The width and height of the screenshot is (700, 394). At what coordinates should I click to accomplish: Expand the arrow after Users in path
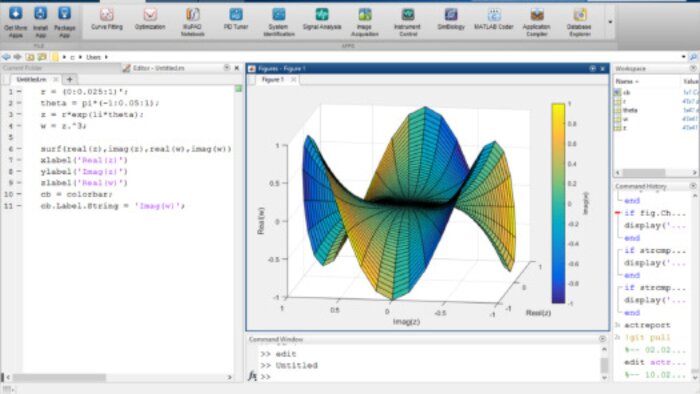click(106, 57)
